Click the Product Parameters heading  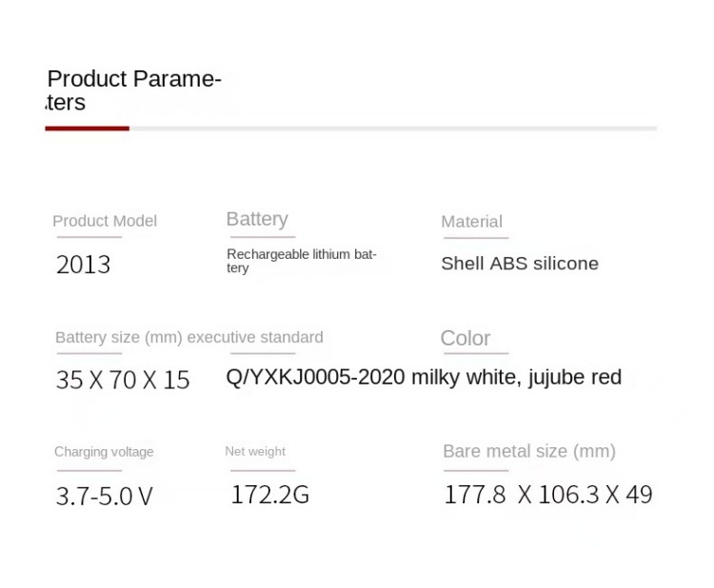[x=133, y=90]
